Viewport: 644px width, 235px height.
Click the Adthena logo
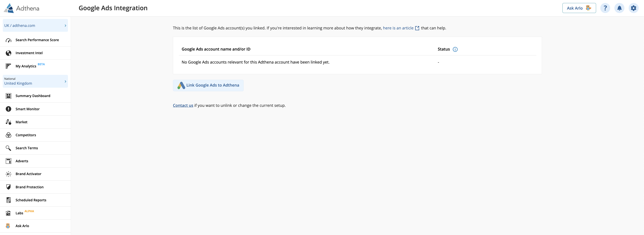(22, 8)
